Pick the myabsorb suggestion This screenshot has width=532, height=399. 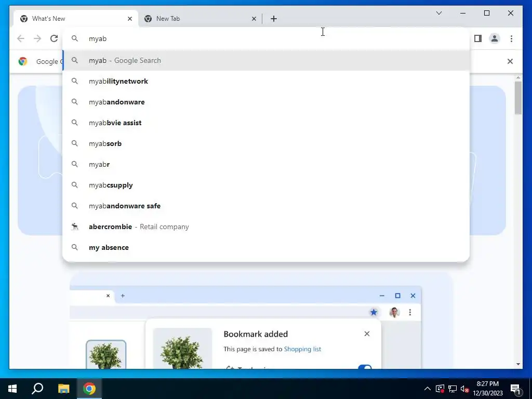pyautogui.click(x=267, y=143)
